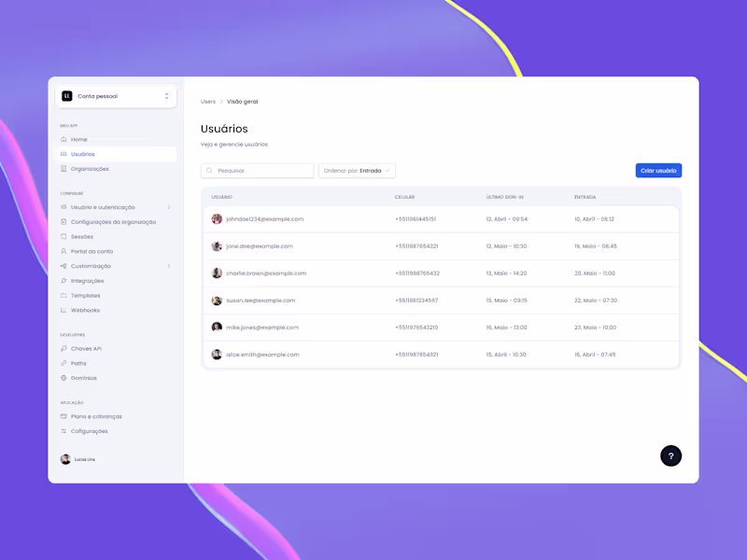Open the Conta pessoal account switcher
The width and height of the screenshot is (747, 560).
pos(116,96)
